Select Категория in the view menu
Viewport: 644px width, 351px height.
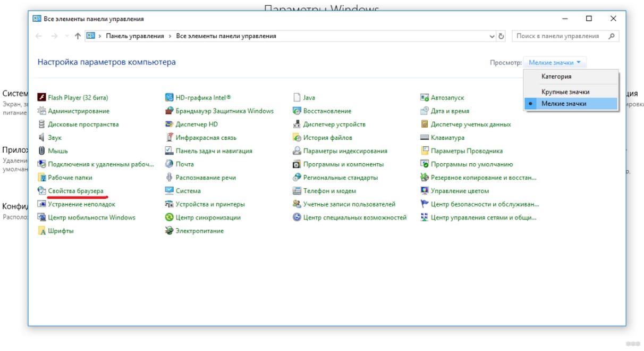pos(556,77)
